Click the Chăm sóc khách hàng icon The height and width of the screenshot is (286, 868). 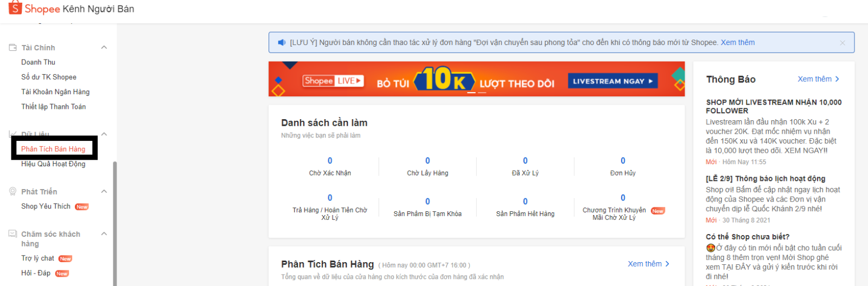(12, 234)
